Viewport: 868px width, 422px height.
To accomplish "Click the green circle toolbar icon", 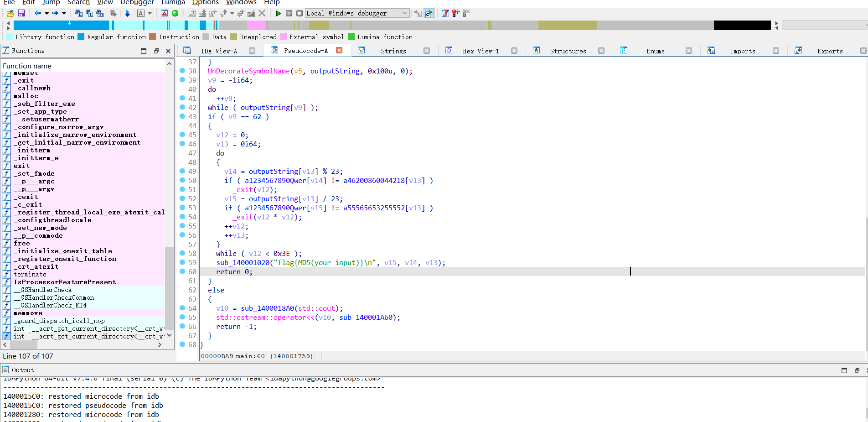I will 175,14.
